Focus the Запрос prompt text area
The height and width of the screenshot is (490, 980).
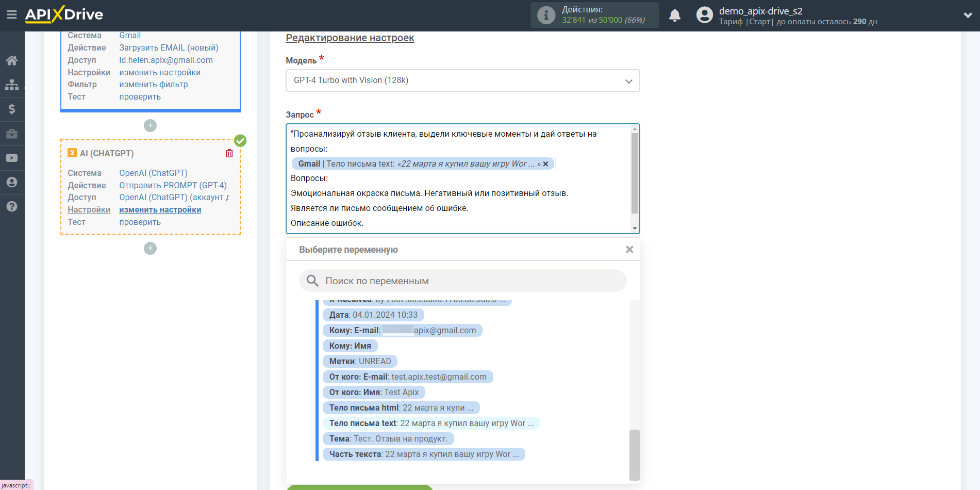(x=459, y=178)
